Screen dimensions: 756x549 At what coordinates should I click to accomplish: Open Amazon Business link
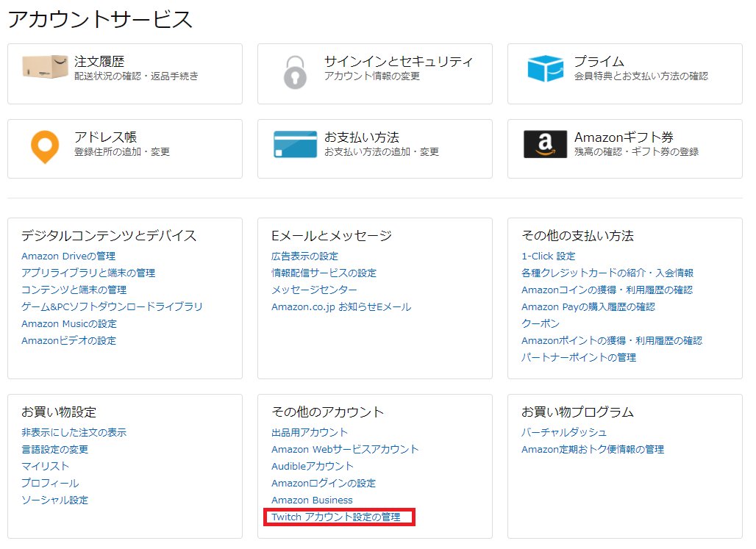pyautogui.click(x=312, y=500)
